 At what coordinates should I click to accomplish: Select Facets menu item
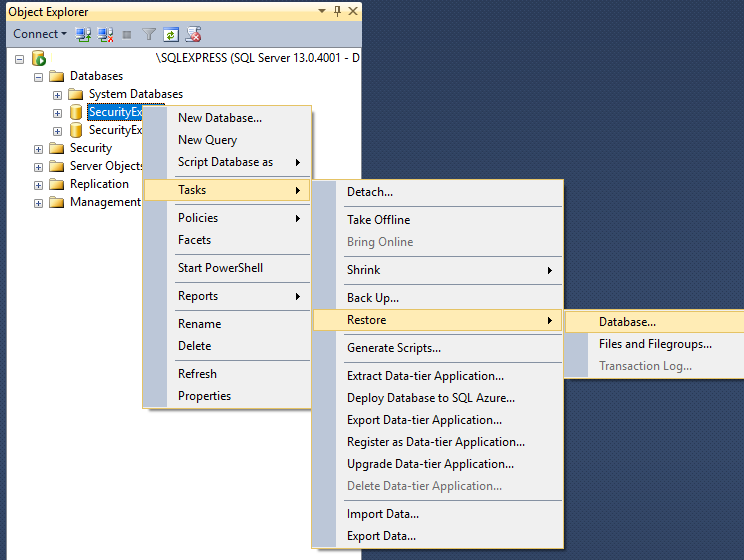coord(227,240)
